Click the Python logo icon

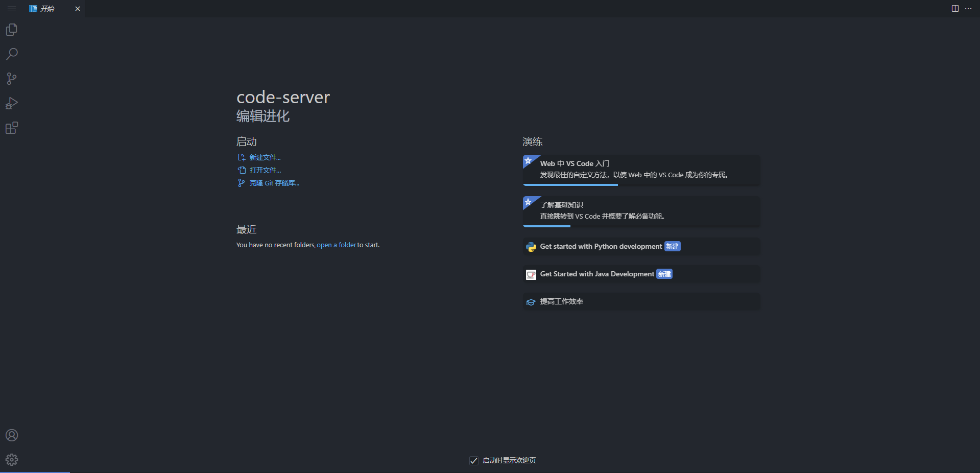(x=531, y=247)
